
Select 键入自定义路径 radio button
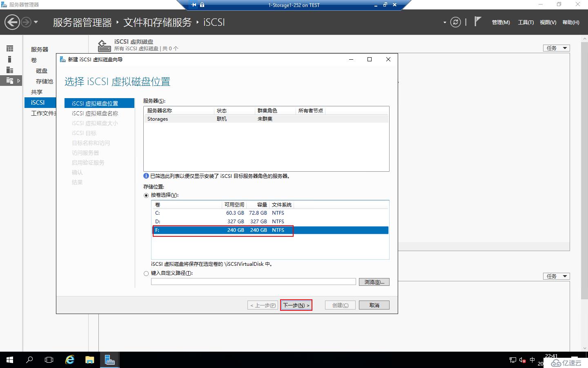146,274
